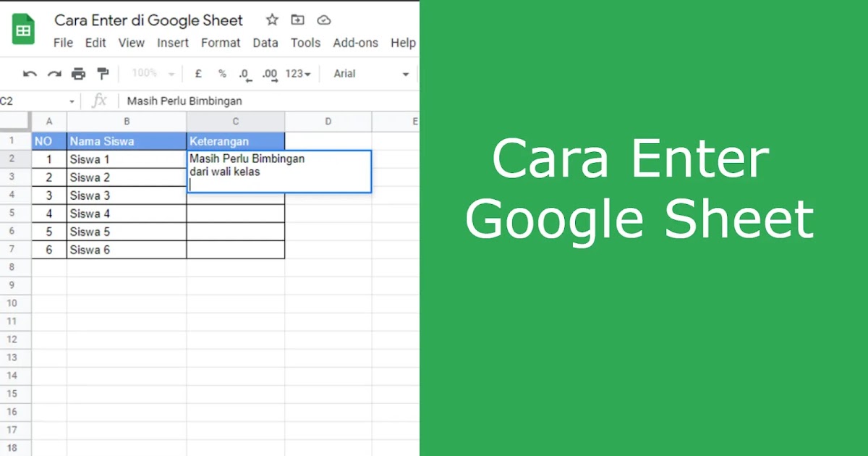868x456 pixels.
Task: Open the Print dialog
Action: coord(78,74)
